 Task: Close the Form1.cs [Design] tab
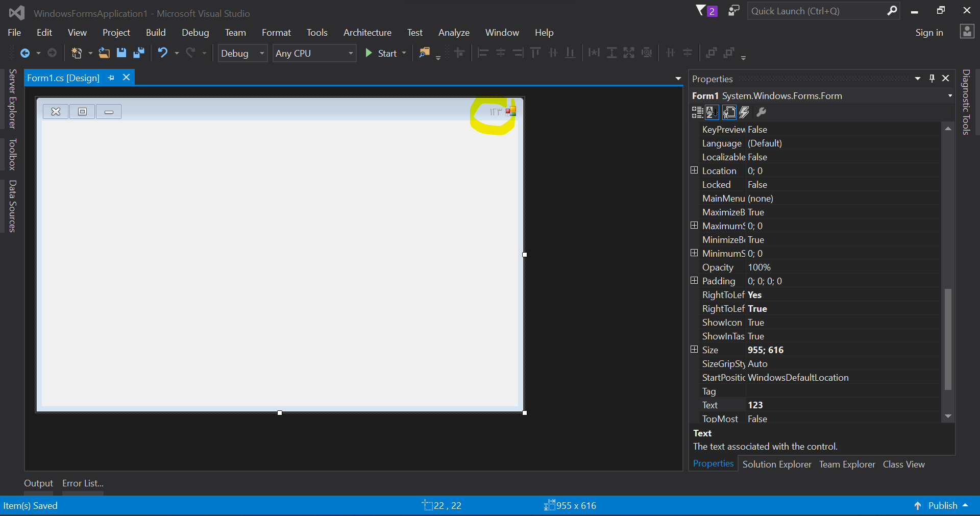tap(126, 77)
